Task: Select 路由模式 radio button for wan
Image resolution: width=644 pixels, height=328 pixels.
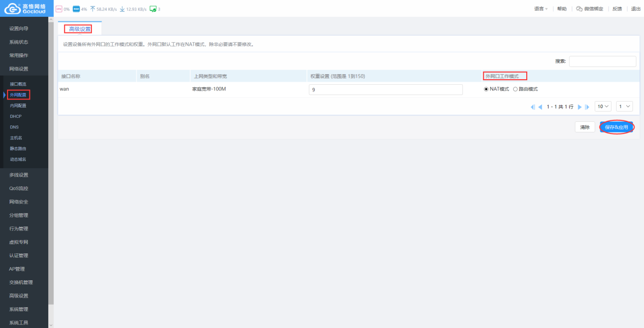Action: pyautogui.click(x=515, y=89)
